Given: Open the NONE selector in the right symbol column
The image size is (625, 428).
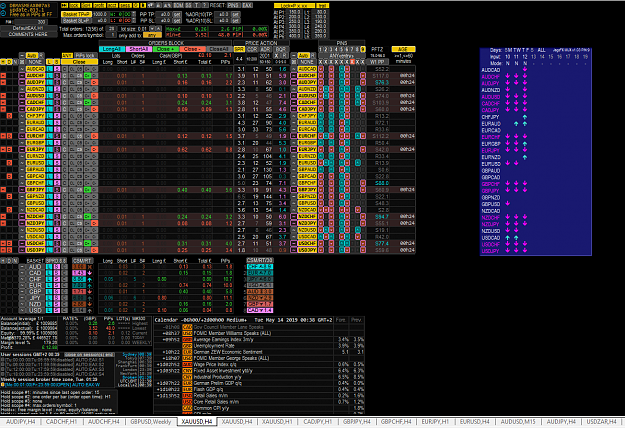Looking at the screenshot, I should click(x=309, y=62).
